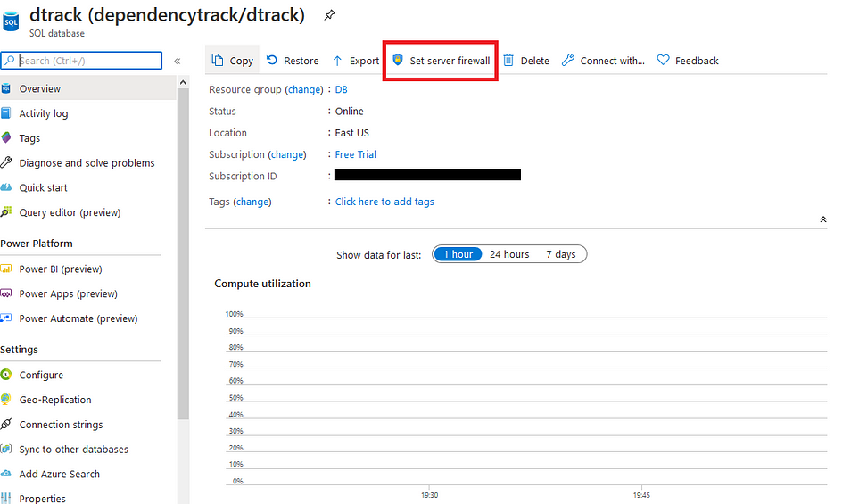
Task: Click the Quick start cloud icon
Action: (5, 186)
